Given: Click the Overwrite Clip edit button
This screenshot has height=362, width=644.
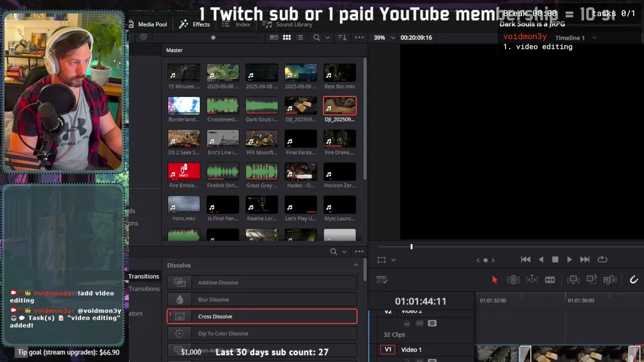Looking at the screenshot, I should coord(591,280).
